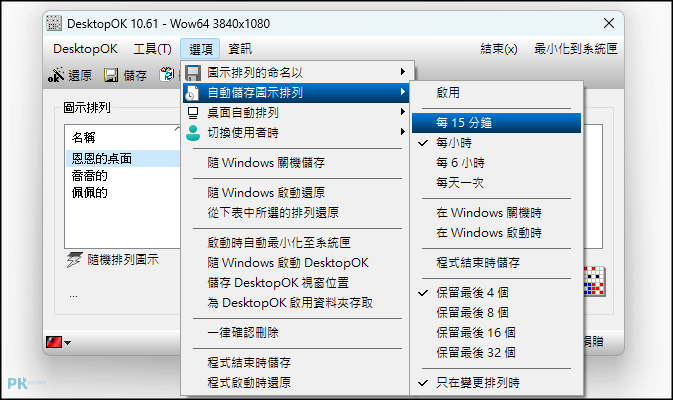Click the ... ellipsis below the list
This screenshot has width=673, height=400.
click(x=73, y=296)
